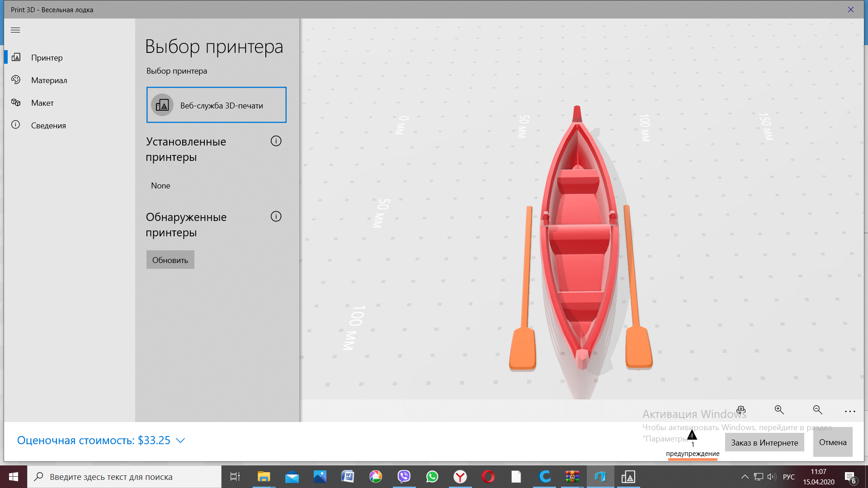The height and width of the screenshot is (488, 868).
Task: Open the more options ellipsis menu
Action: coord(849,411)
